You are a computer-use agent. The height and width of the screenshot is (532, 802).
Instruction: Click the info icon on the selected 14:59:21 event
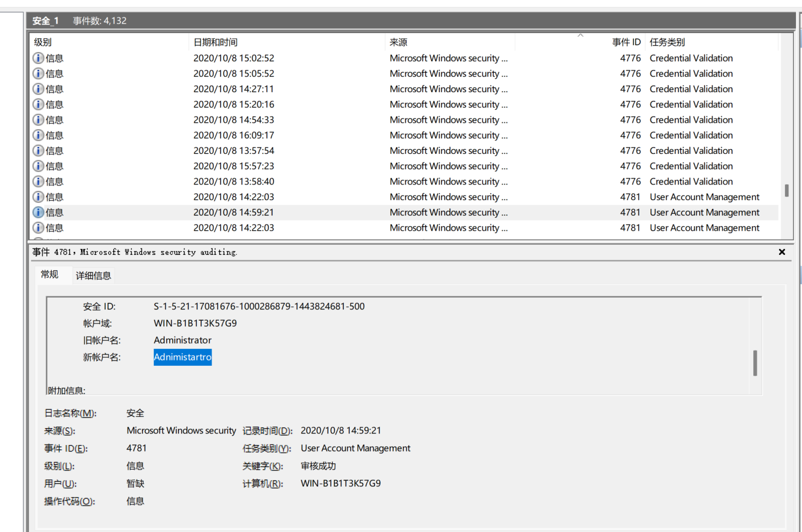pos(38,212)
